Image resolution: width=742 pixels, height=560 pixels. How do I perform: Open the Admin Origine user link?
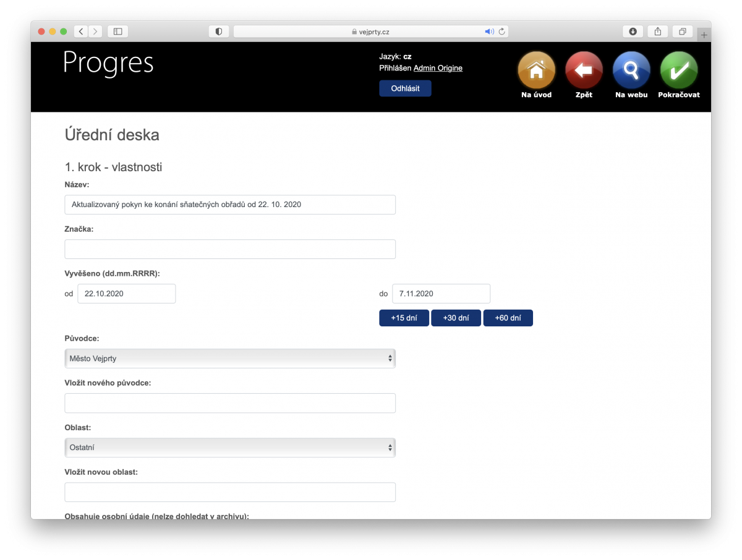438,68
